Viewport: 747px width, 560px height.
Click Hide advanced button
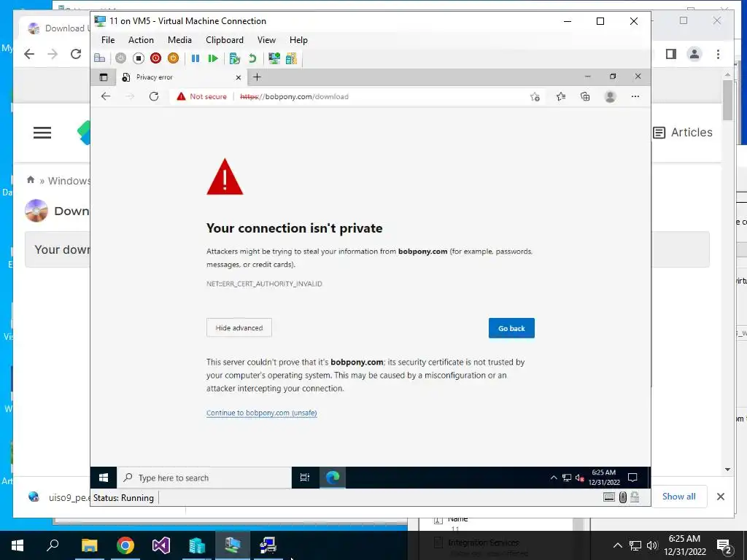pyautogui.click(x=239, y=327)
